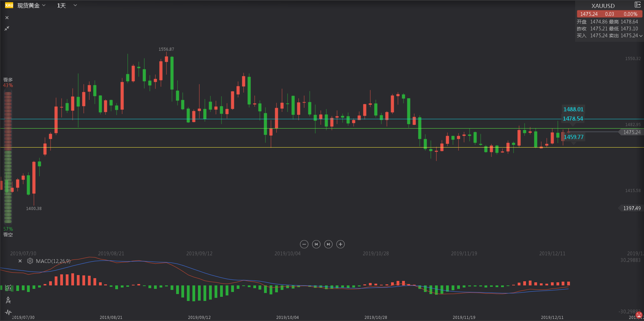Open the chart indicators icon
Viewport: 644px width, 321px height.
click(x=8, y=287)
